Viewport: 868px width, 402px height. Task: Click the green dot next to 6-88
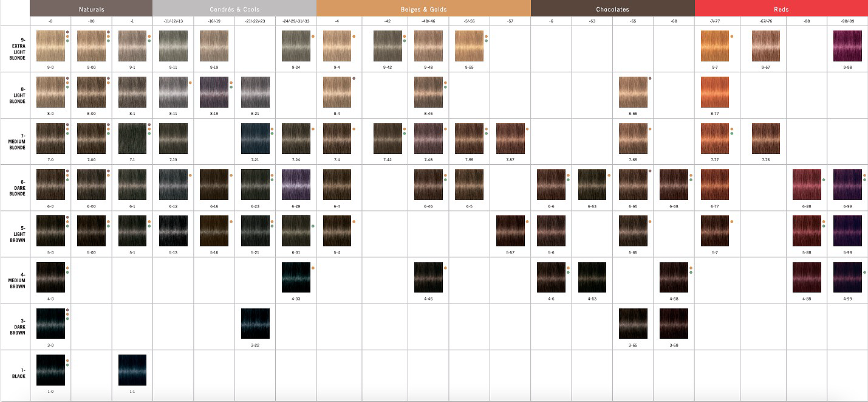[824, 179]
